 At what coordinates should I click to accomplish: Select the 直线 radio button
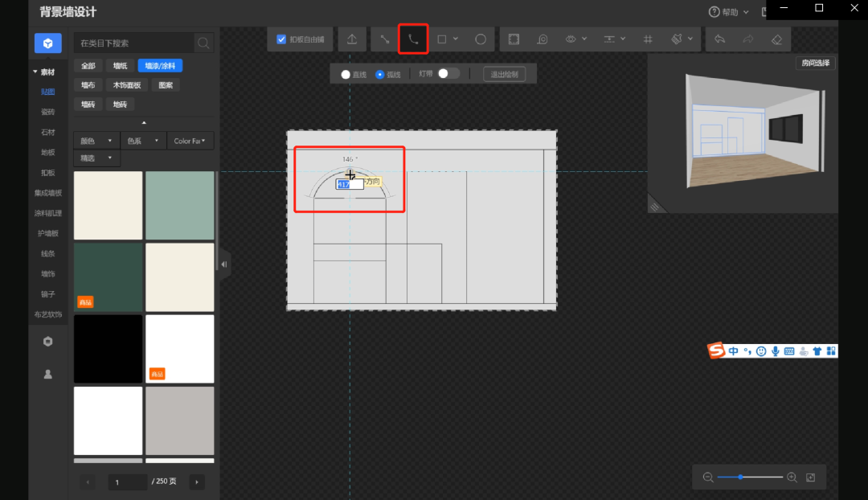click(x=346, y=74)
